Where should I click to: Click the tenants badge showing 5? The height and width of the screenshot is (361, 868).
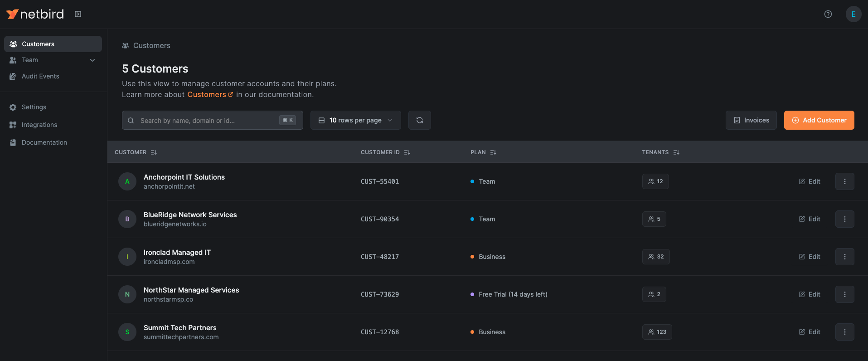(654, 219)
